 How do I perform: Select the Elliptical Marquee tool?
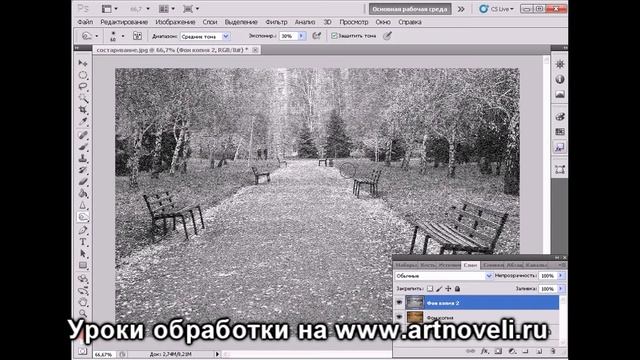point(83,75)
